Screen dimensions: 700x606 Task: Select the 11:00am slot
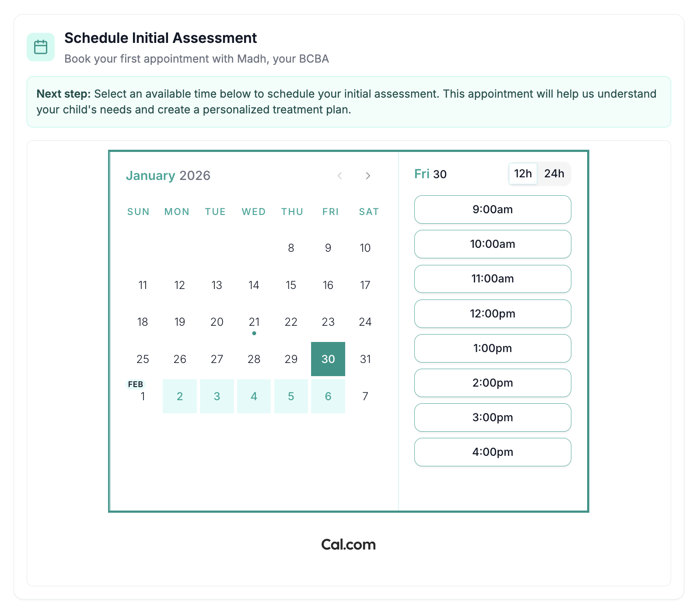coord(493,279)
